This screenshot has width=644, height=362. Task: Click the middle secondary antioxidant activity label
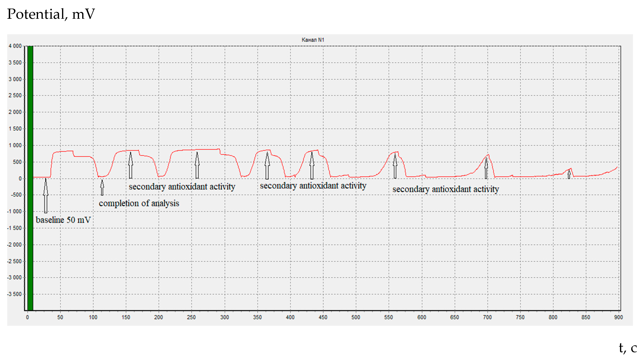[313, 186]
